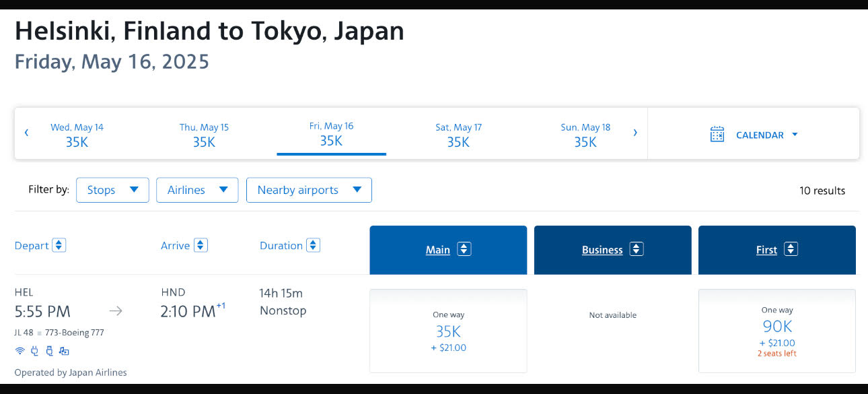Click the 773-Boeing 777 aircraft text
The width and height of the screenshot is (868, 394).
[x=75, y=333]
